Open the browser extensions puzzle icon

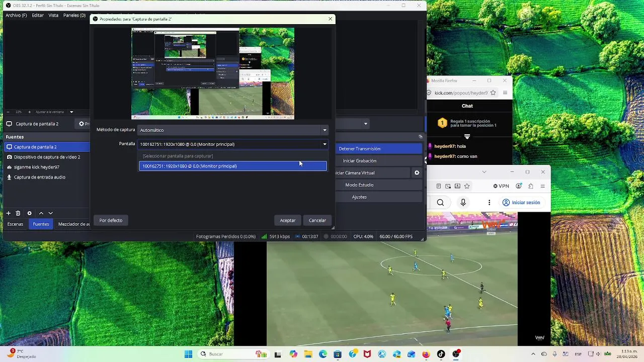tap(531, 186)
